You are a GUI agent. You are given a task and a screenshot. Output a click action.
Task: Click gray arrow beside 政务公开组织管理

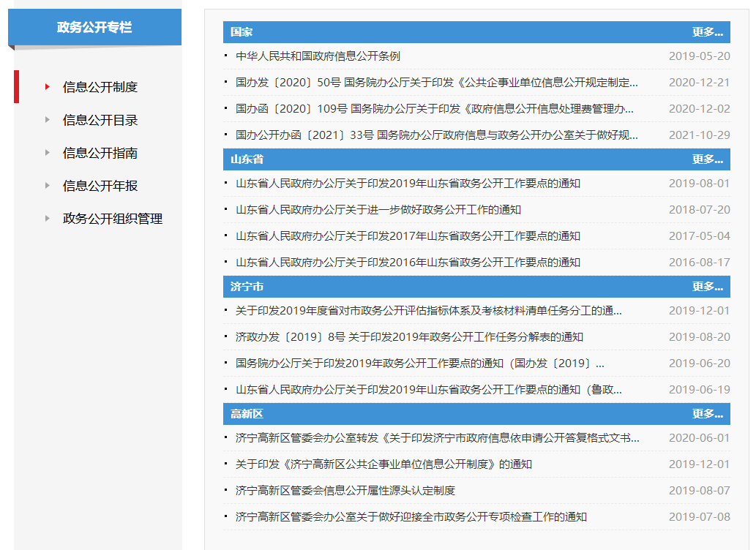[x=48, y=219]
